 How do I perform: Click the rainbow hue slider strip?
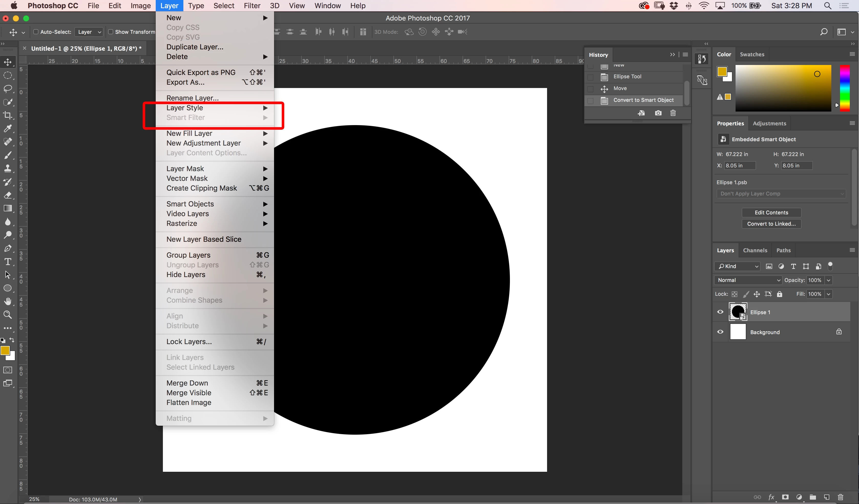tap(844, 88)
